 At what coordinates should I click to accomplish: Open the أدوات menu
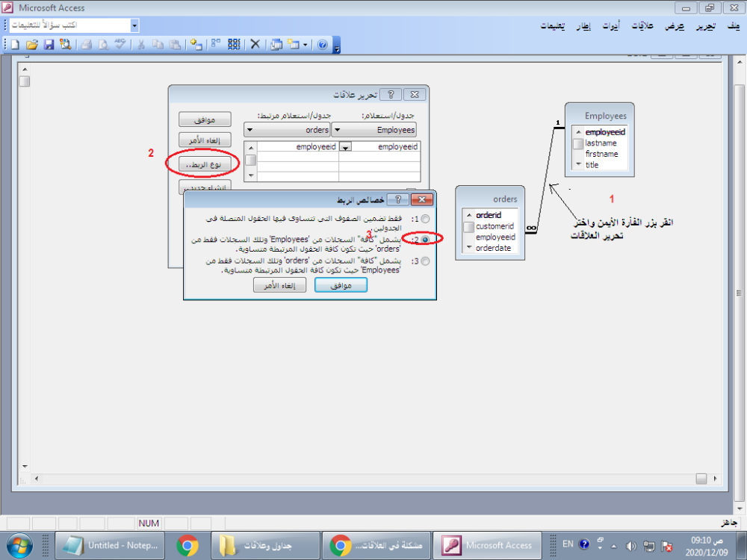coord(611,25)
